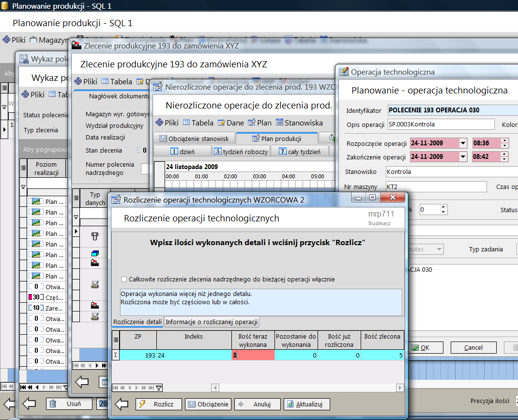Screen dimensions: 518x420
Task: Open Stanowiska menu in Nierozliczone operacje window
Action: (299, 123)
